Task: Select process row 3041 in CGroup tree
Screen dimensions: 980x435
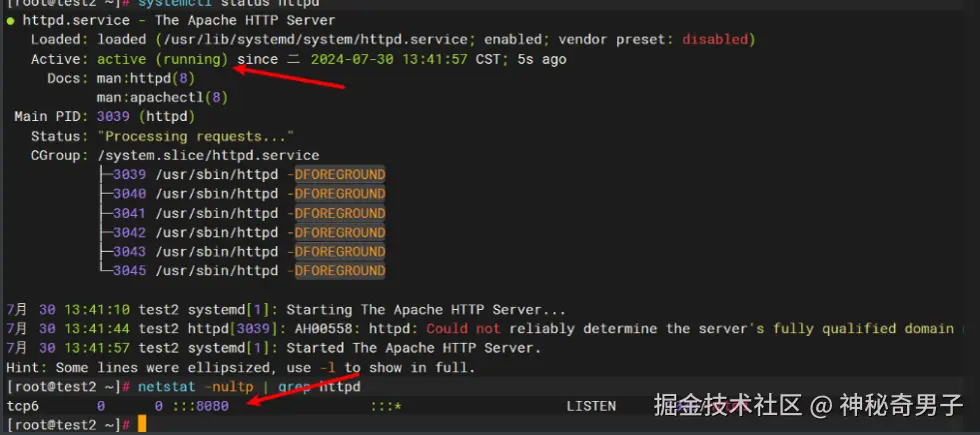Action: 243,213
